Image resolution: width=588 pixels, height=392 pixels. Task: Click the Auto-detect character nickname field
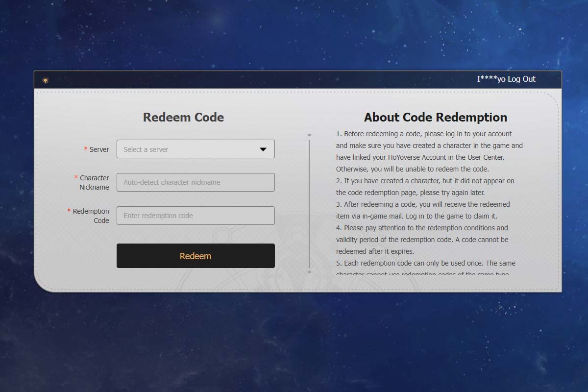[x=195, y=182]
